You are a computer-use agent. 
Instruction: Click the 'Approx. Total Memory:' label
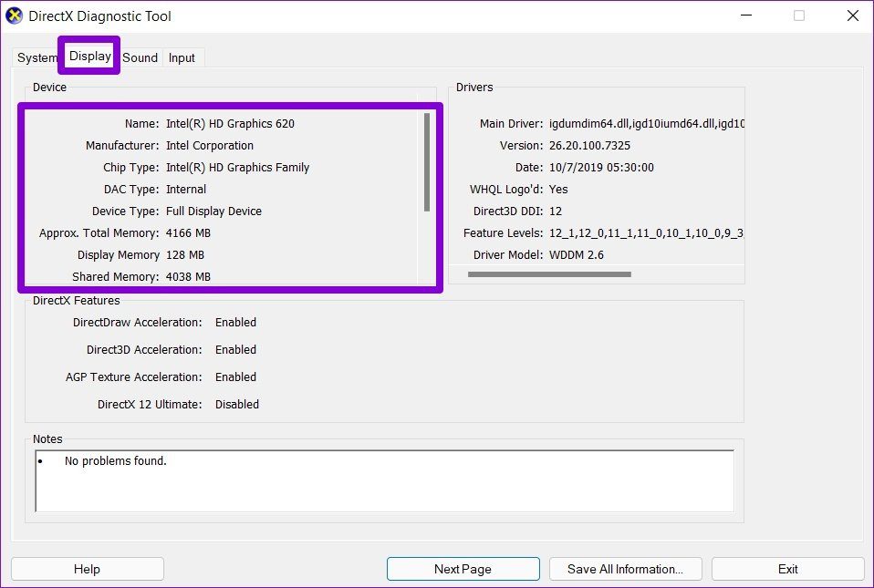[99, 232]
